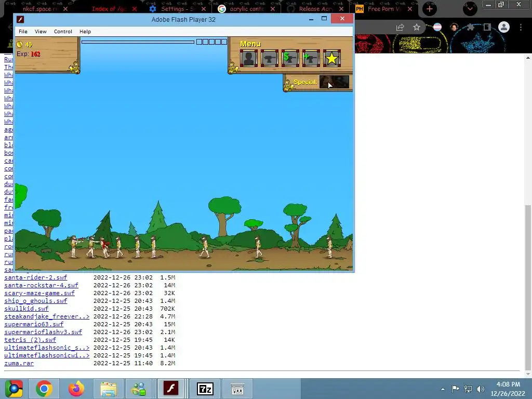532x399 pixels.
Task: Click the page vertical scrollbar thumb
Action: (528, 288)
